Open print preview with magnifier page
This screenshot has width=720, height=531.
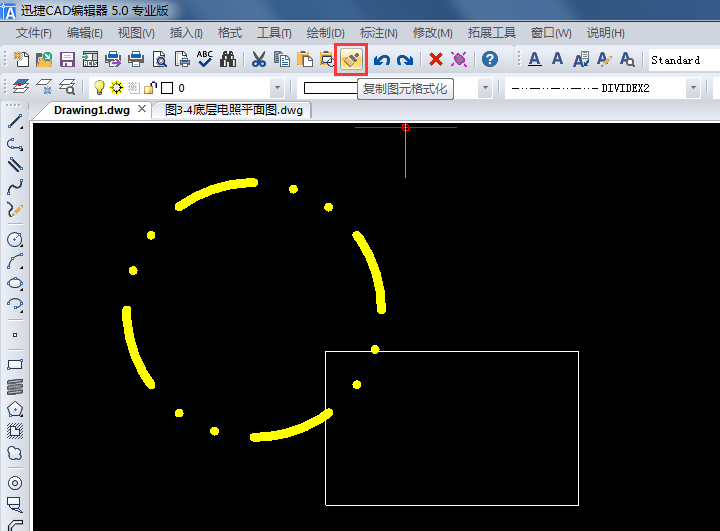(x=159, y=59)
